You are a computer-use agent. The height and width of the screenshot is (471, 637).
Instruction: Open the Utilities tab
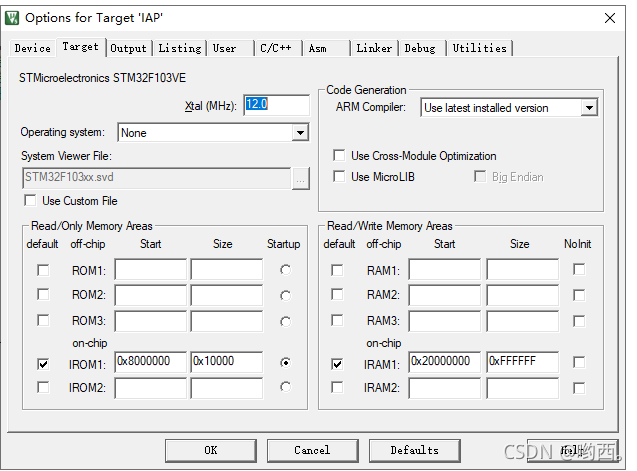[479, 48]
